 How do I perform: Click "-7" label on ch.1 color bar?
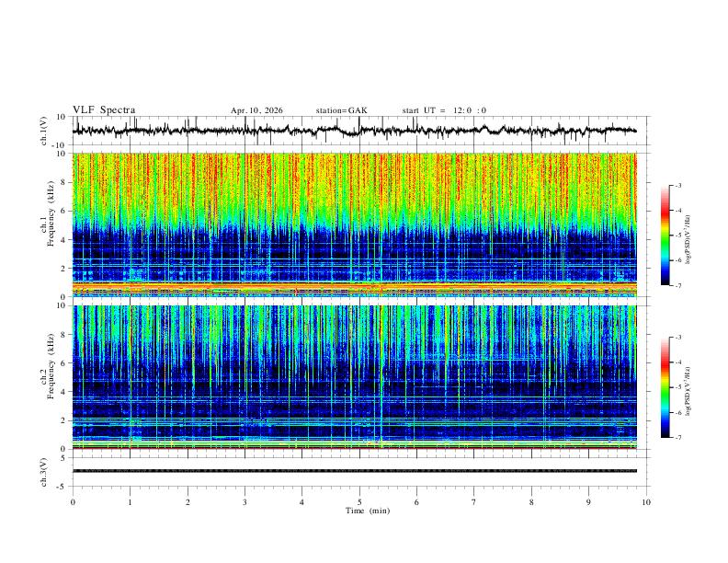(x=677, y=286)
